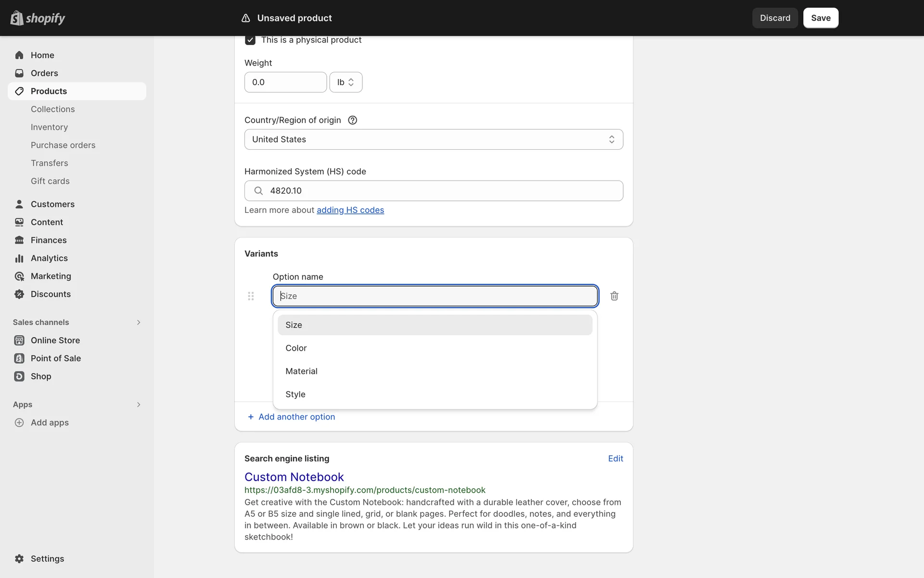The width and height of the screenshot is (924, 578).
Task: Expand the Apps section chevron
Action: click(139, 405)
